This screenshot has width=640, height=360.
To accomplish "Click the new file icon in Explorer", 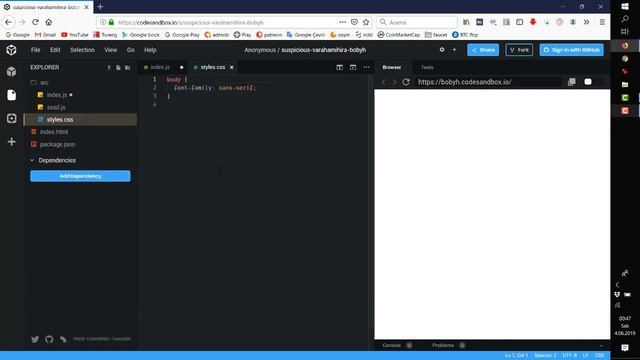I will (x=118, y=68).
